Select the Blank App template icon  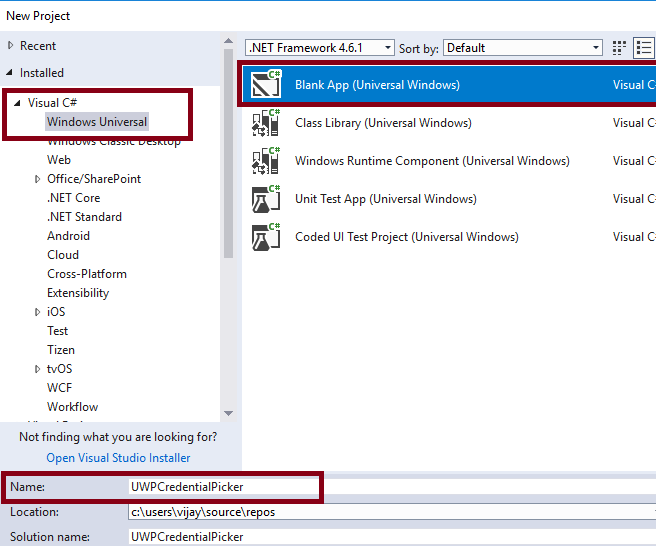[266, 84]
